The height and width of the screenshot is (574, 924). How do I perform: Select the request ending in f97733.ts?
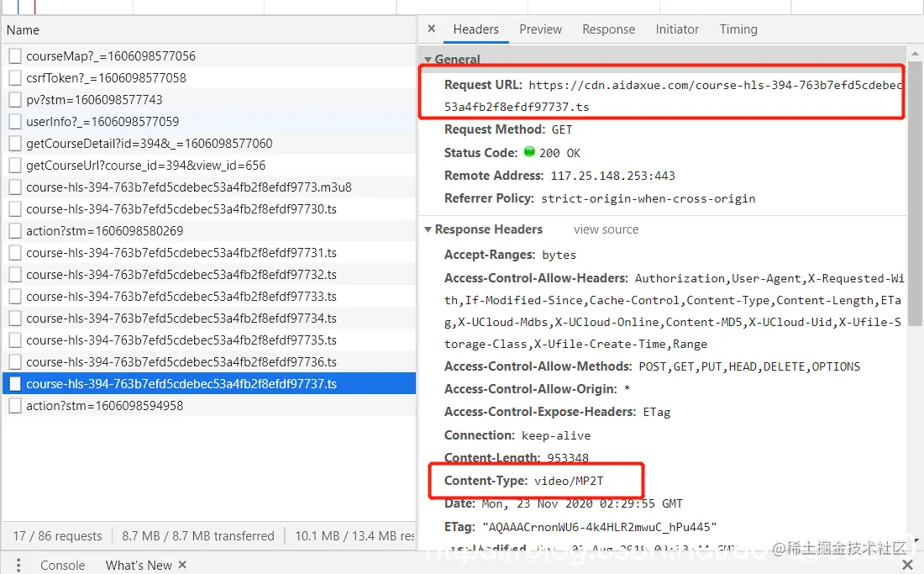[x=209, y=296]
